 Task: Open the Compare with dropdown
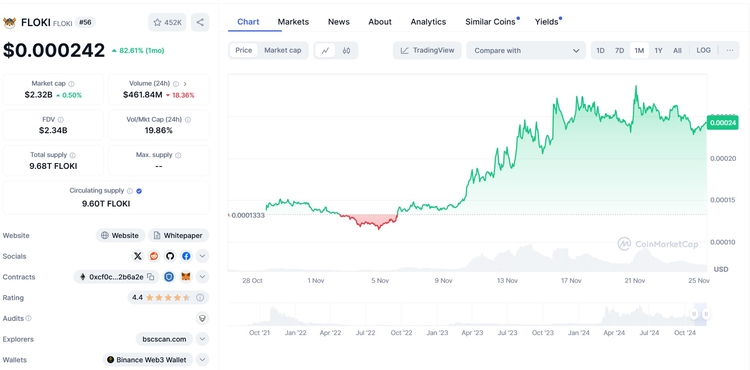[x=526, y=51]
